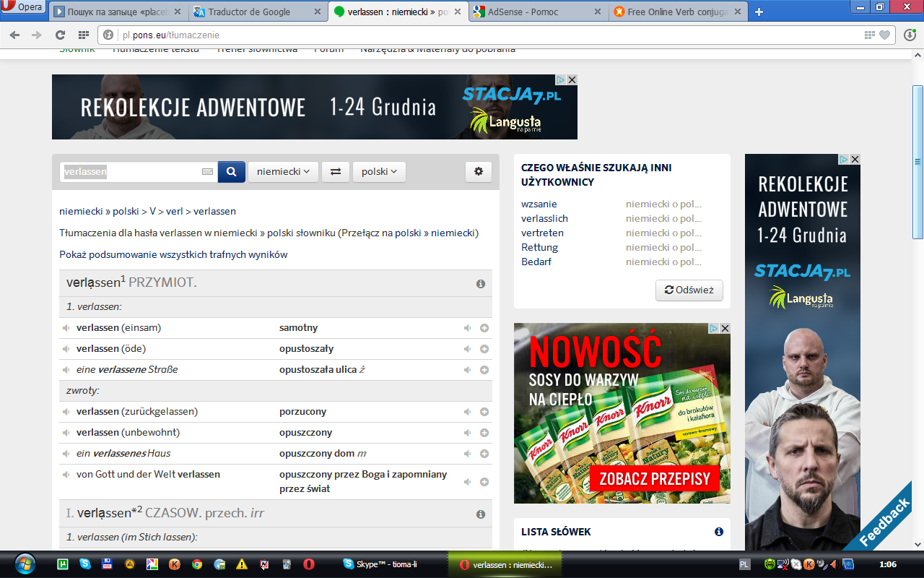Screen dimensions: 924x578
Task: Play Polish audio for samotny
Action: pos(467,328)
